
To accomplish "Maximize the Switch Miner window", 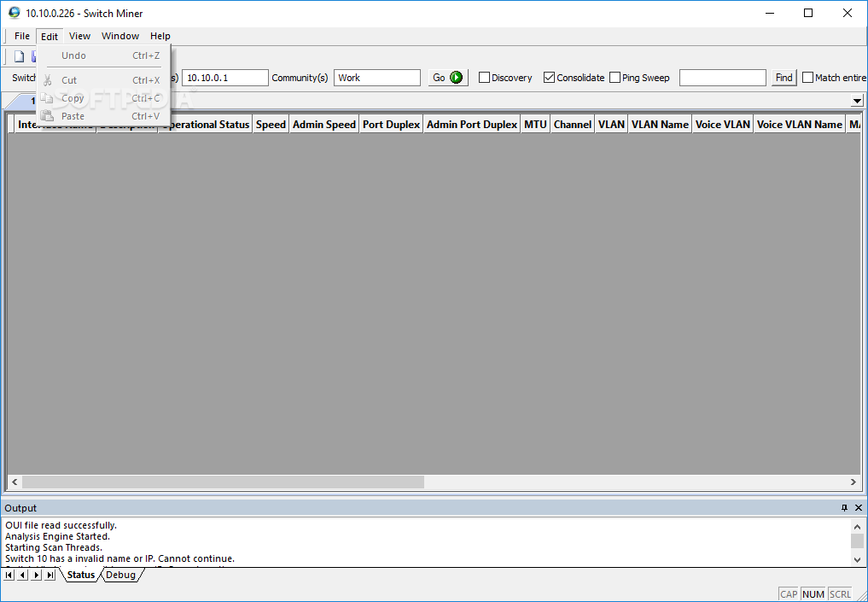I will [808, 13].
